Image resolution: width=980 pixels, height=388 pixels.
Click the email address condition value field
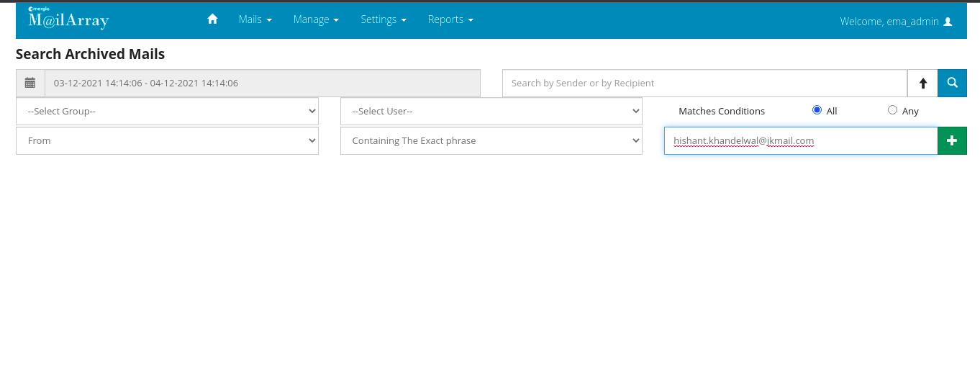pyautogui.click(x=801, y=140)
